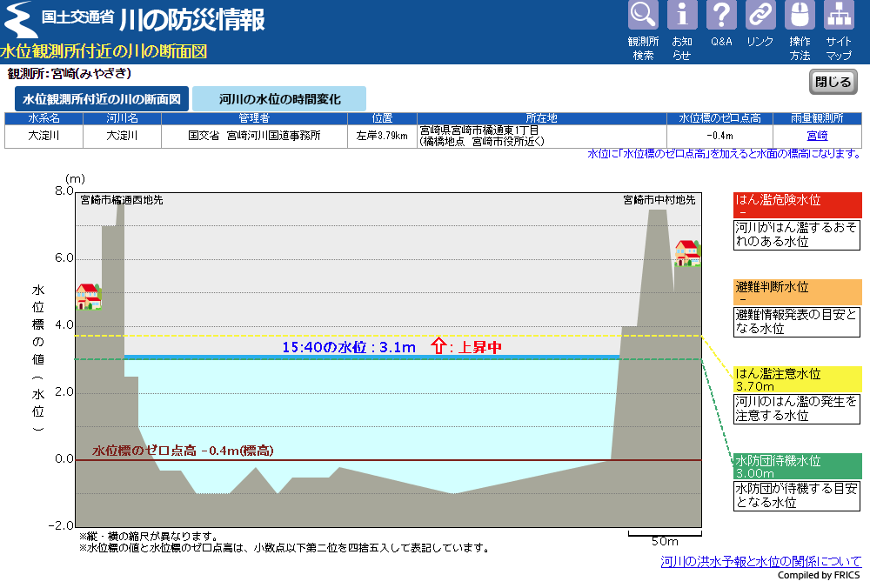Open the 観測所検索 magnifier icon
870x588 pixels.
click(x=643, y=16)
